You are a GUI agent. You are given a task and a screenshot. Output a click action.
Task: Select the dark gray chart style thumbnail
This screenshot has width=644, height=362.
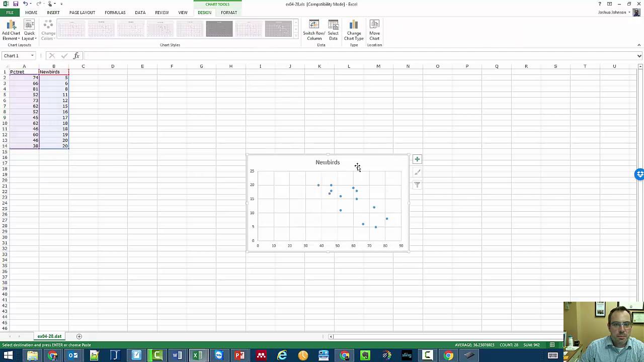click(x=219, y=29)
